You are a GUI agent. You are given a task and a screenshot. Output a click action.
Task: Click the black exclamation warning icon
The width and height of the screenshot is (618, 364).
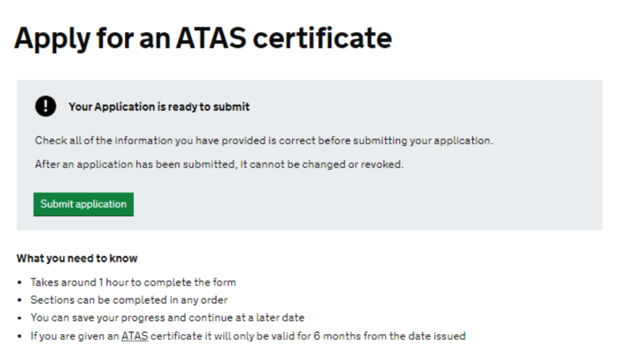tap(46, 106)
